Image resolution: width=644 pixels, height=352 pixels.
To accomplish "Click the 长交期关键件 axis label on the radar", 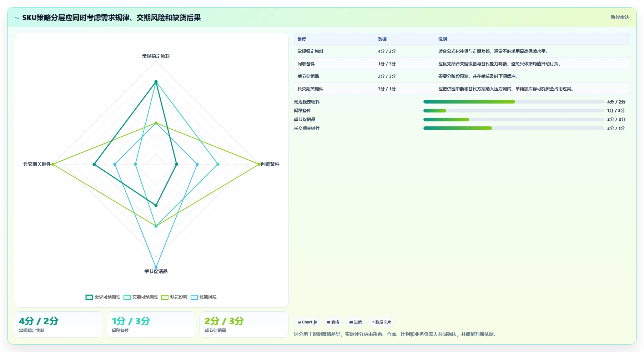I will 37,164.
